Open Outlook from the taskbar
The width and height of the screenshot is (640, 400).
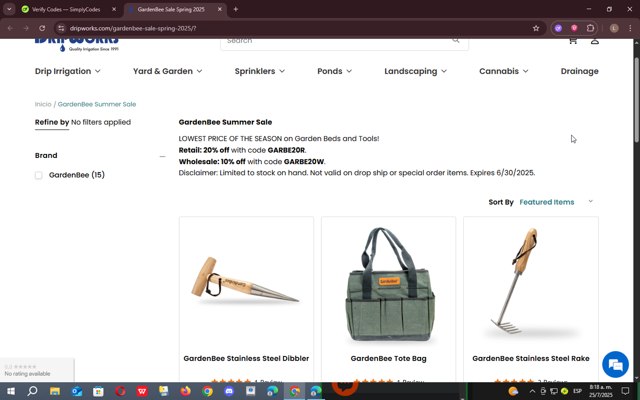point(77,391)
